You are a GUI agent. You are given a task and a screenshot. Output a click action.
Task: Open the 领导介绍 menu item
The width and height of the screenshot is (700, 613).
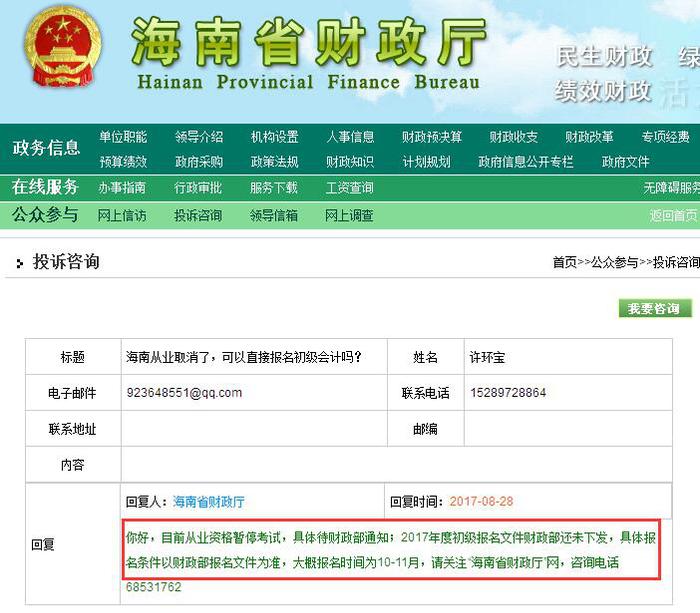pyautogui.click(x=198, y=137)
